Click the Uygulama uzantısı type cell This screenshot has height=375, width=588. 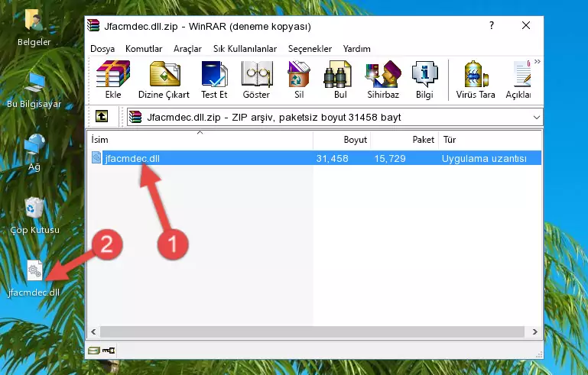(x=484, y=158)
